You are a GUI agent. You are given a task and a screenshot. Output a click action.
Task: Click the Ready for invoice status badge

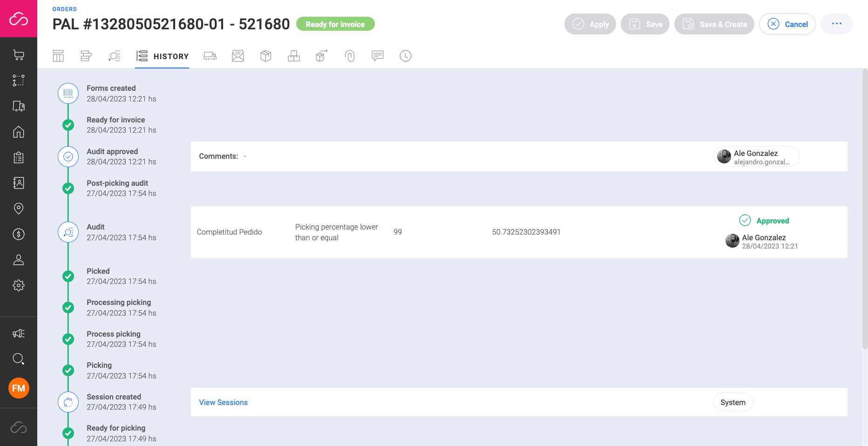(x=335, y=24)
